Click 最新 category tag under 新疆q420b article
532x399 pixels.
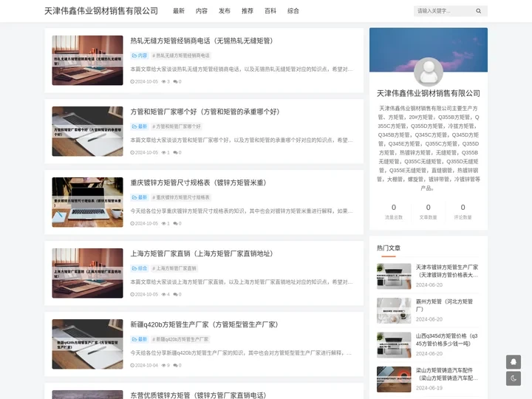140,339
